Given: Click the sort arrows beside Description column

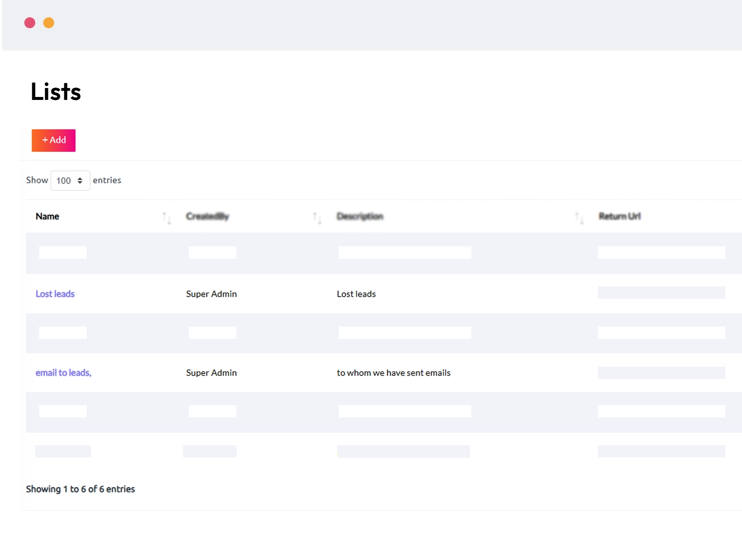Looking at the screenshot, I should click(x=579, y=217).
